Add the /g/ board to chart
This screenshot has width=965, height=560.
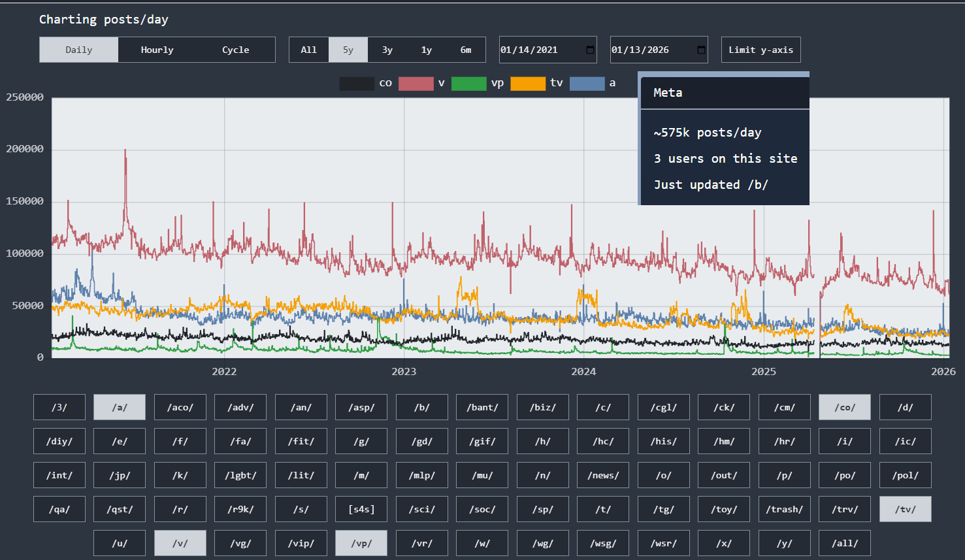(x=361, y=441)
